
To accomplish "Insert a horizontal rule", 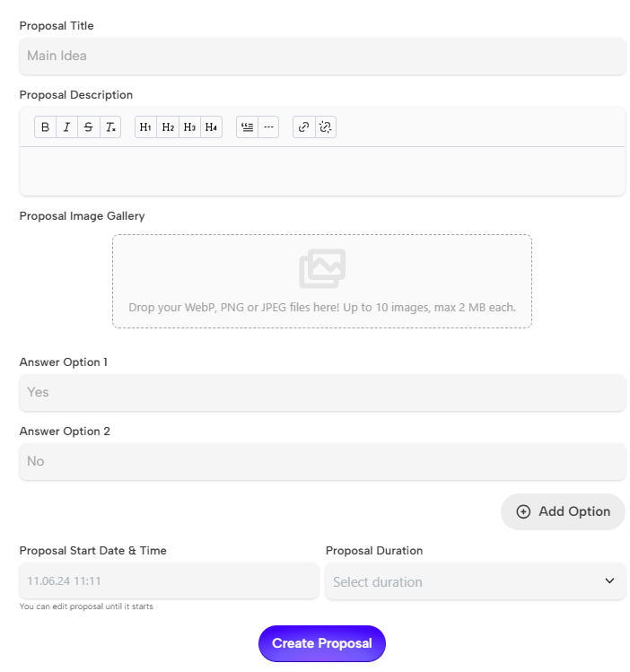I will pyautogui.click(x=268, y=127).
